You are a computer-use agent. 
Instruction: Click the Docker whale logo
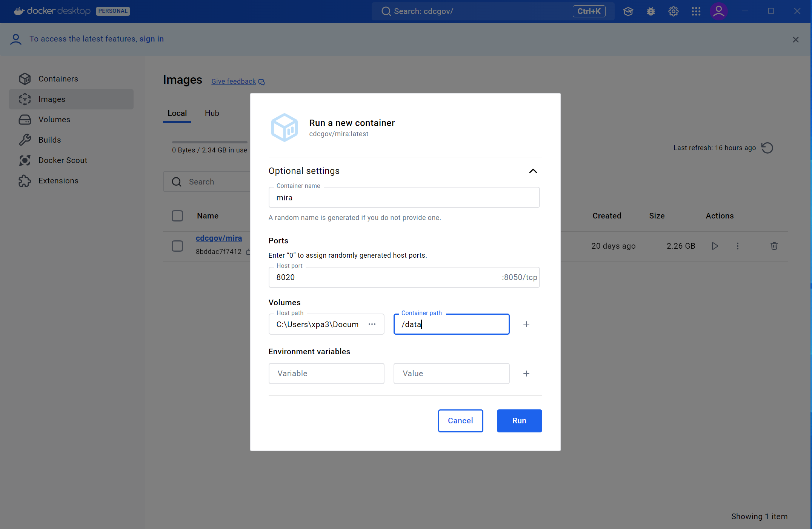coord(19,11)
